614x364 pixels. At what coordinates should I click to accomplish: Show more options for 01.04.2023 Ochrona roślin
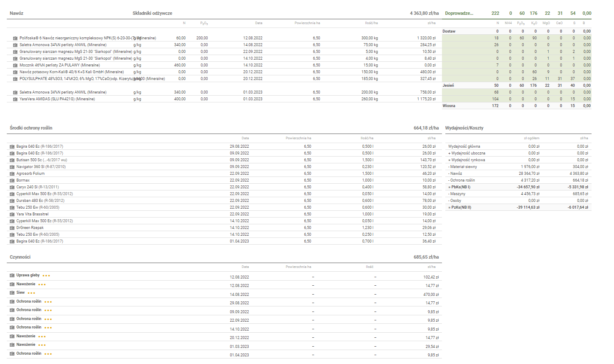pyautogui.click(x=48, y=354)
